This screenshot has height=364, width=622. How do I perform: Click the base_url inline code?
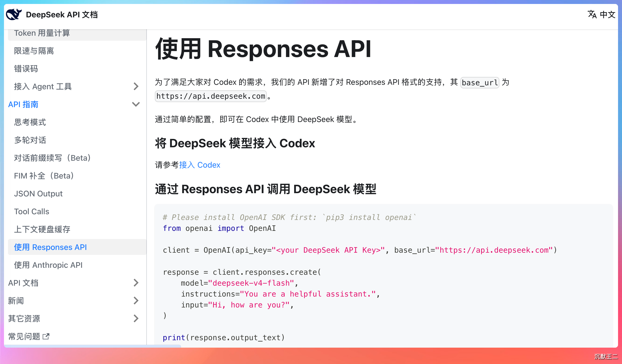click(480, 83)
